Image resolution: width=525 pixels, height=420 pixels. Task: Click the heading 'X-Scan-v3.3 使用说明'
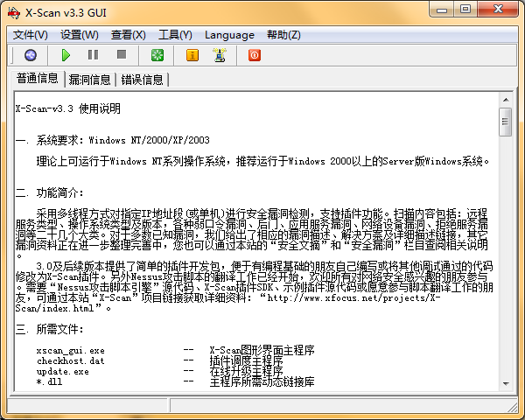(67, 108)
